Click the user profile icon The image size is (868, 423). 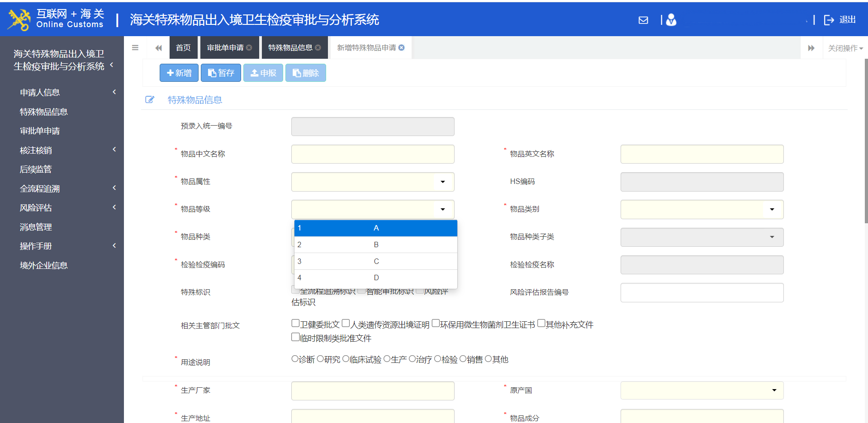pyautogui.click(x=671, y=20)
